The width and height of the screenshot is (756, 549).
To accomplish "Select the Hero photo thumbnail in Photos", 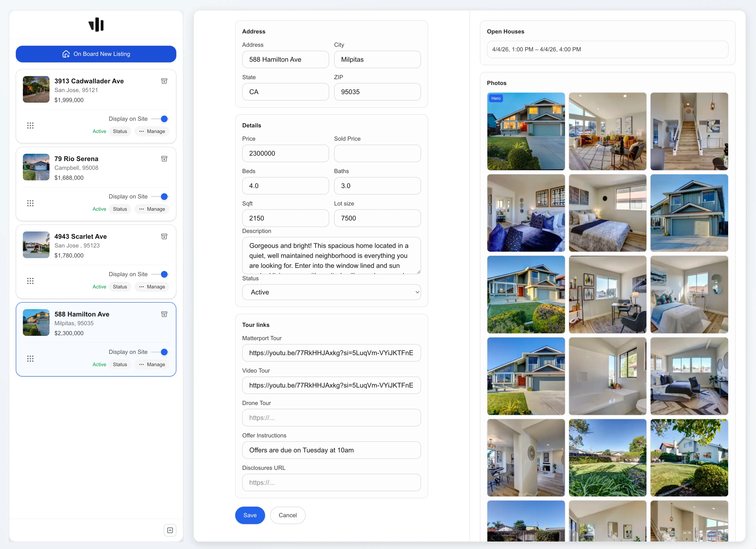I will pos(526,132).
